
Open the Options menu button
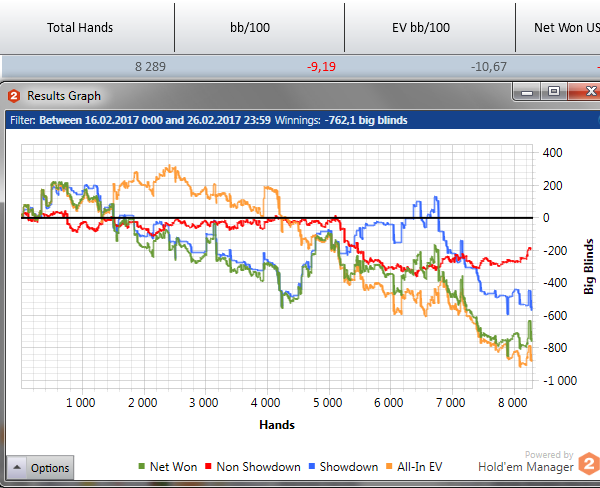tap(40, 467)
